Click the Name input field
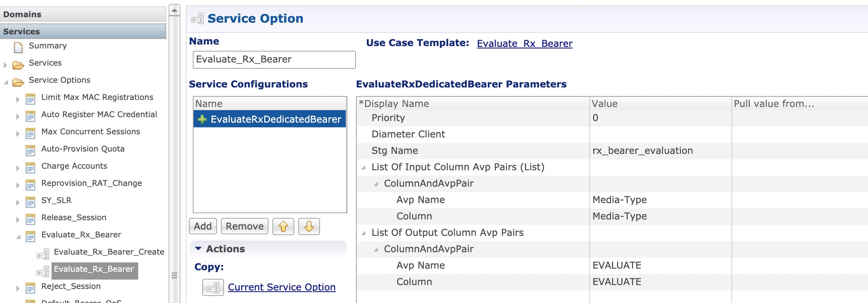 pyautogui.click(x=274, y=60)
